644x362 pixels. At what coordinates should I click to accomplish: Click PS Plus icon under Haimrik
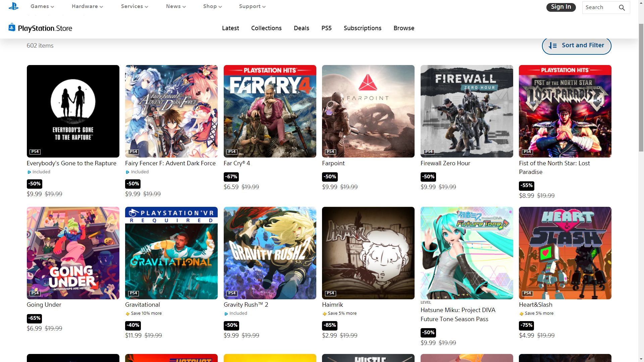[324, 314]
